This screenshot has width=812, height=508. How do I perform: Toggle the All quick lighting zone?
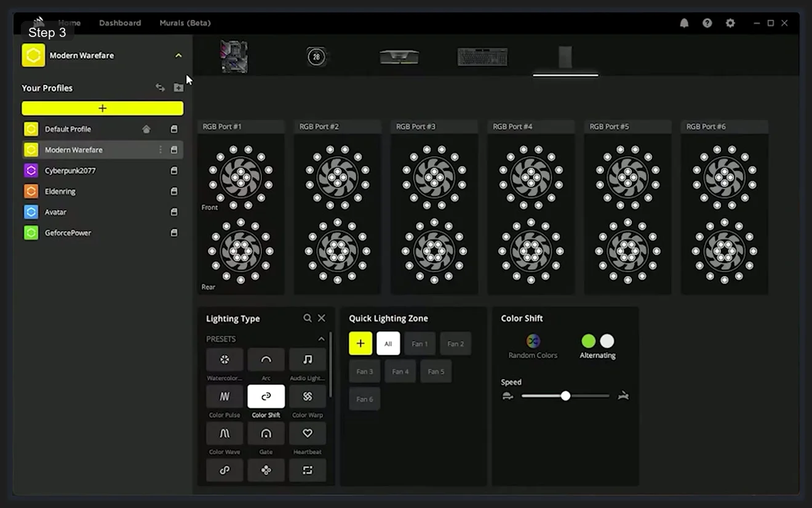[388, 343]
